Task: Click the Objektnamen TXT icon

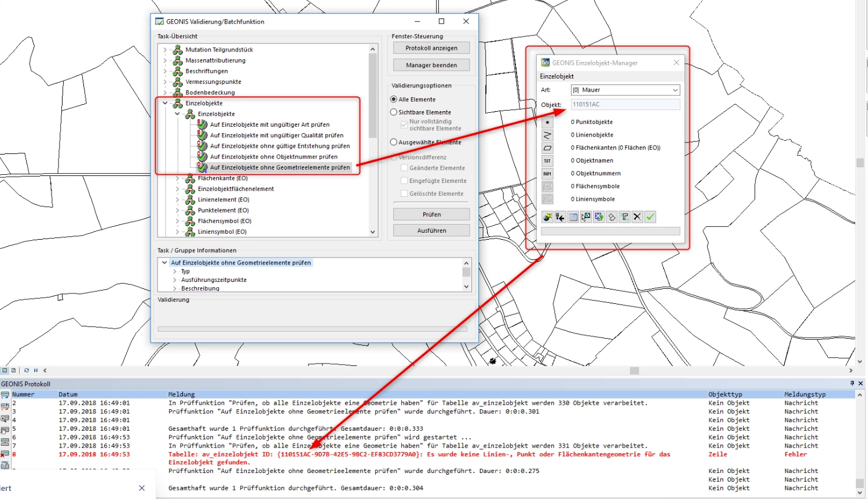Action: coord(547,161)
